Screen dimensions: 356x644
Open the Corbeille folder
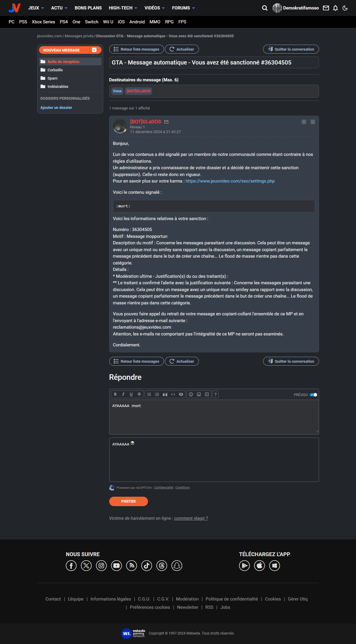(70, 70)
